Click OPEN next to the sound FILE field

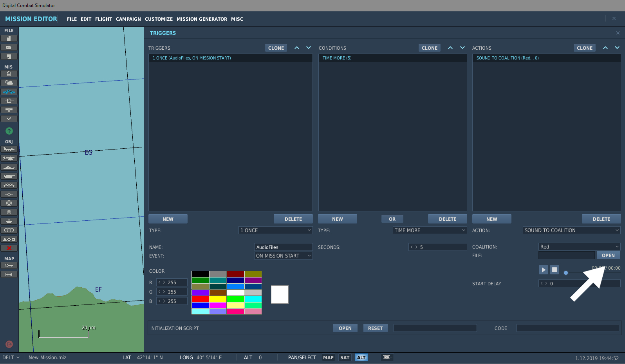pos(608,255)
